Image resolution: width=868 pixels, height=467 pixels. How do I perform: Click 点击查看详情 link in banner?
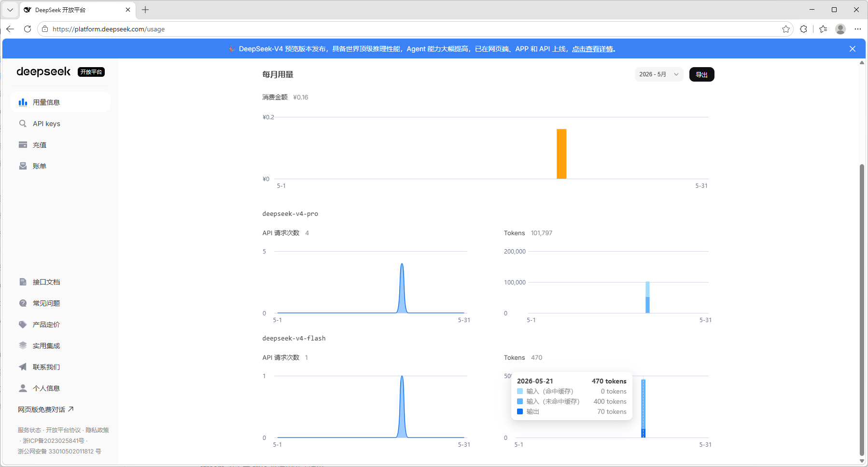[x=593, y=49]
